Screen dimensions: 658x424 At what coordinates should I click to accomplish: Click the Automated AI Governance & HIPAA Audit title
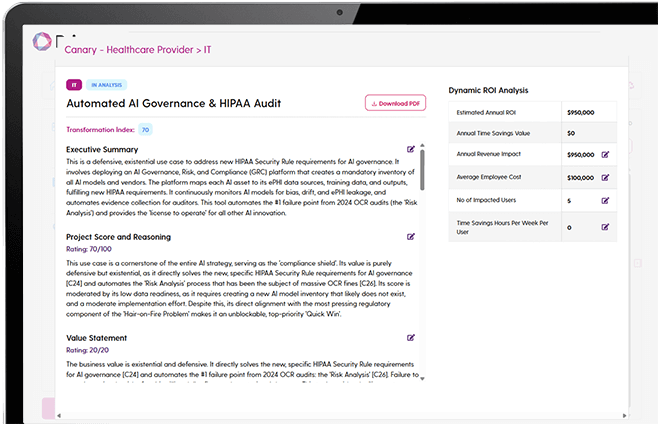click(x=174, y=103)
